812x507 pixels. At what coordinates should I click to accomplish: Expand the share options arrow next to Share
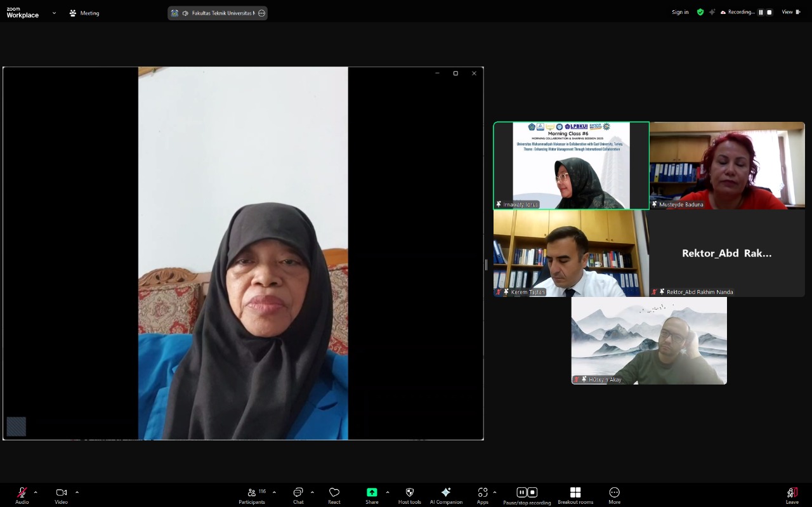pyautogui.click(x=388, y=492)
